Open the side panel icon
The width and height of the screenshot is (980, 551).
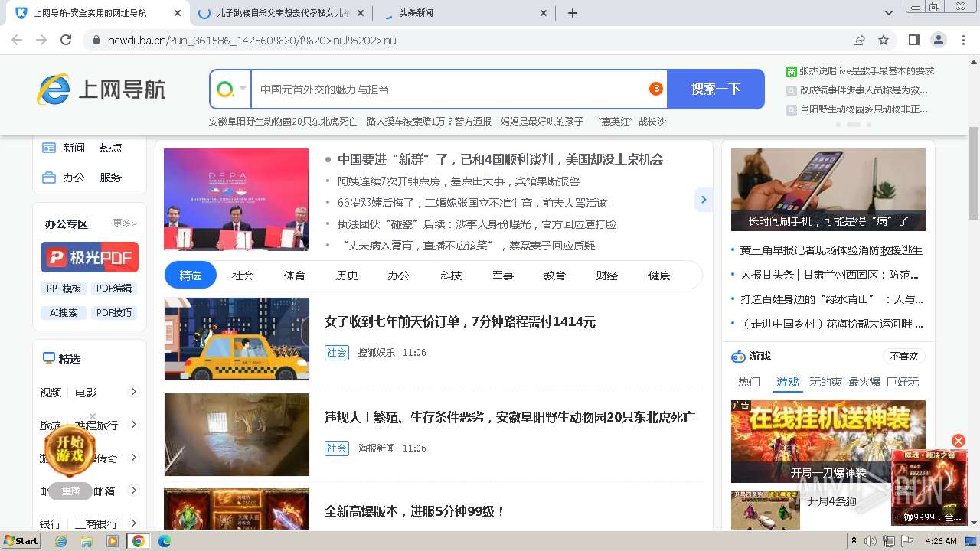pyautogui.click(x=914, y=40)
